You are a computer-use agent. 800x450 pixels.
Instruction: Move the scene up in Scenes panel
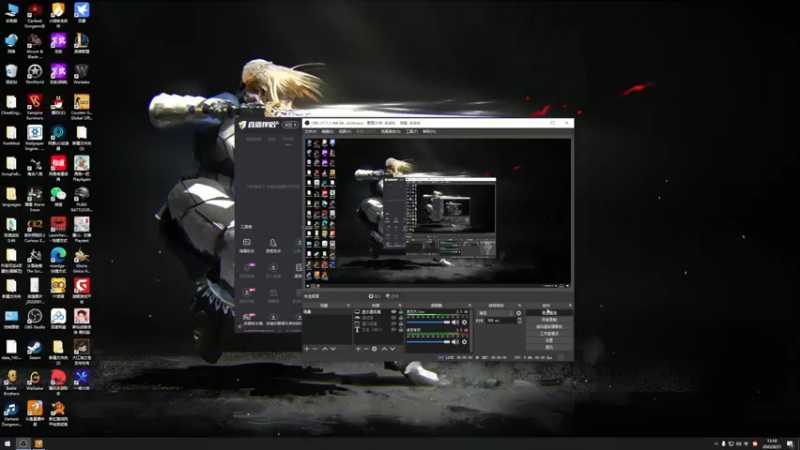click(324, 349)
